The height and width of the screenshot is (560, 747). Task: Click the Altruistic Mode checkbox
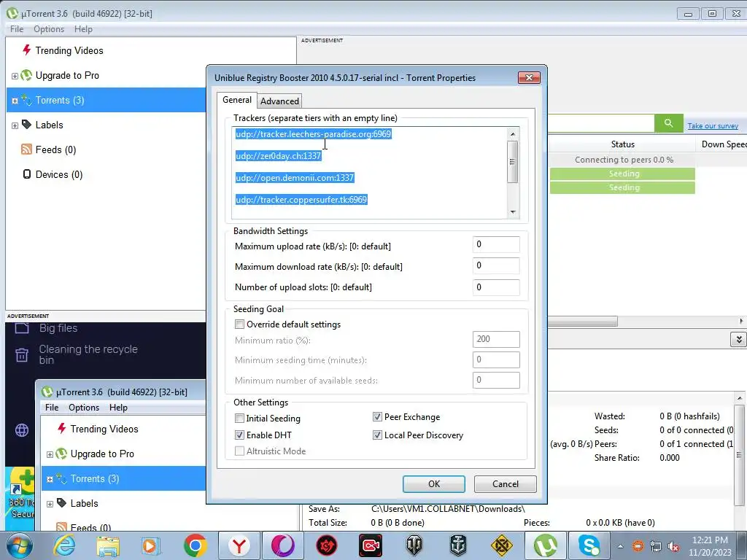[239, 451]
